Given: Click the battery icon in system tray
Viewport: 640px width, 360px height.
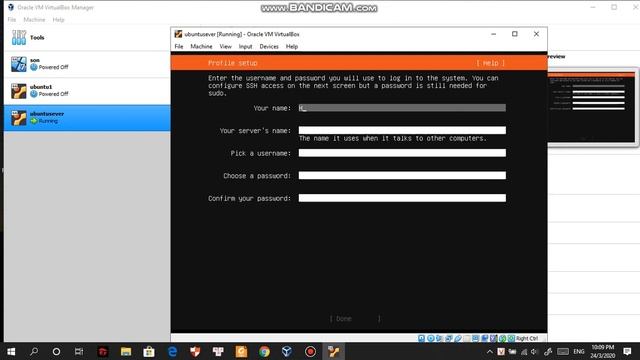Looking at the screenshot, I should (x=512, y=351).
